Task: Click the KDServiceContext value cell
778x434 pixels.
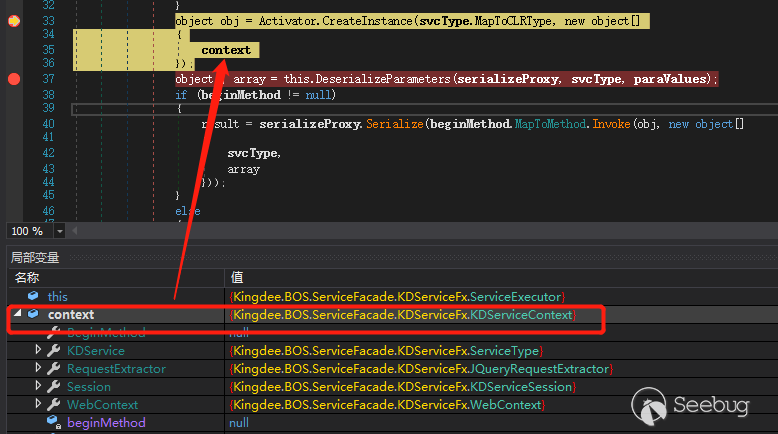Action: 402,315
